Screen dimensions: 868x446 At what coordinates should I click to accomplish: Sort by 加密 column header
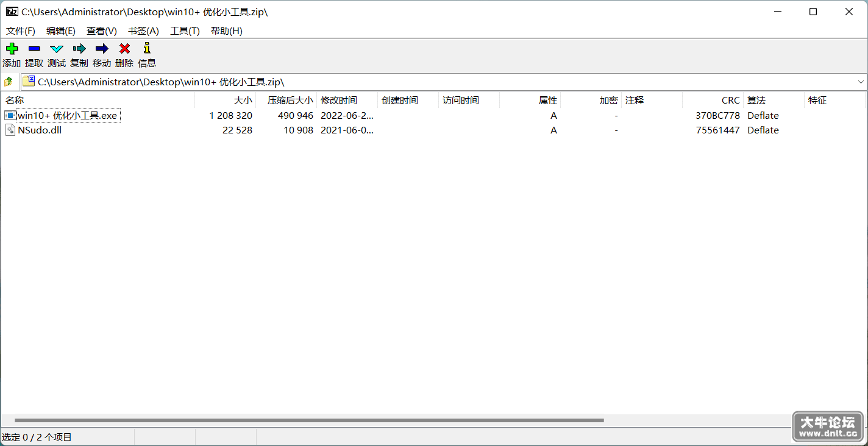tap(591, 101)
